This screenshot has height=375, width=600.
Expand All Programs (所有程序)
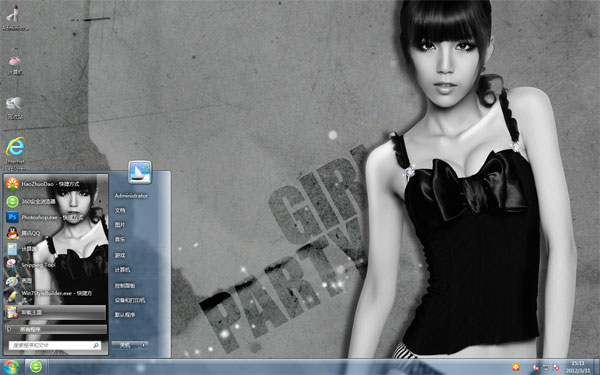point(56,329)
